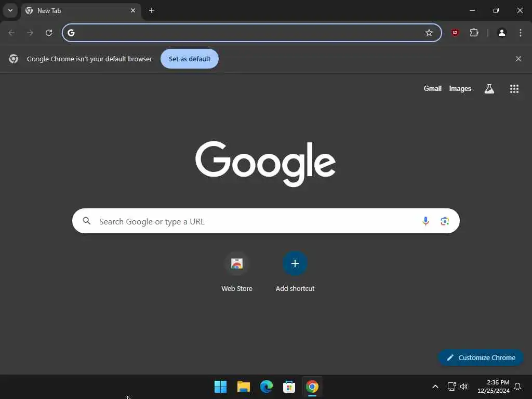Screen dimensions: 532x399
Task: Click Chrome icon in taskbar
Action: click(312, 387)
